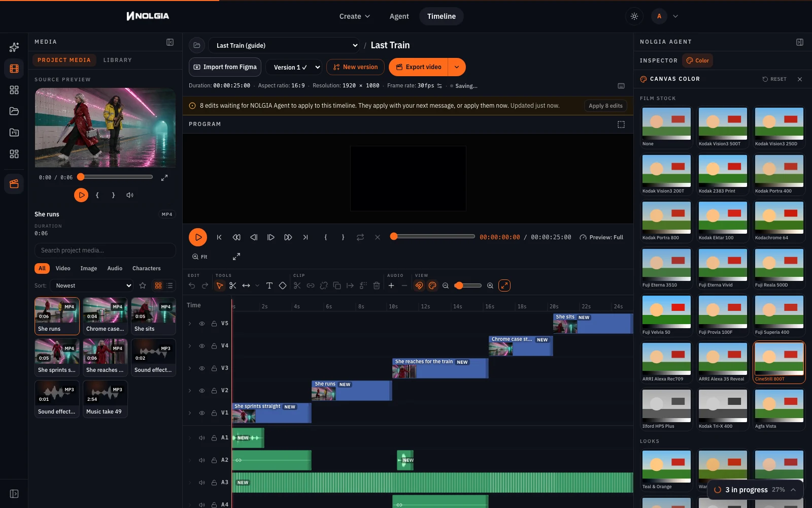812x508 pixels.
Task: Click the Search project media field
Action: (105, 250)
